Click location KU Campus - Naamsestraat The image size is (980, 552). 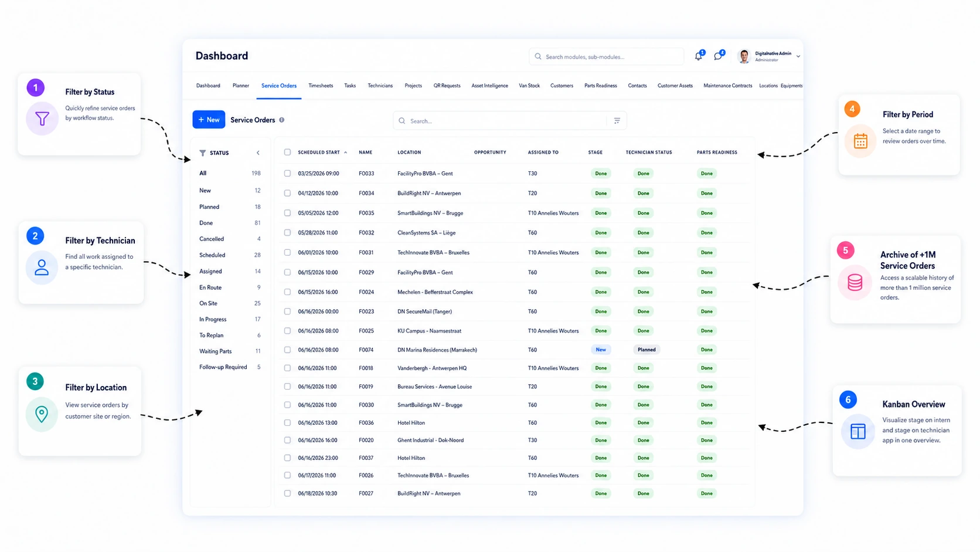429,331
